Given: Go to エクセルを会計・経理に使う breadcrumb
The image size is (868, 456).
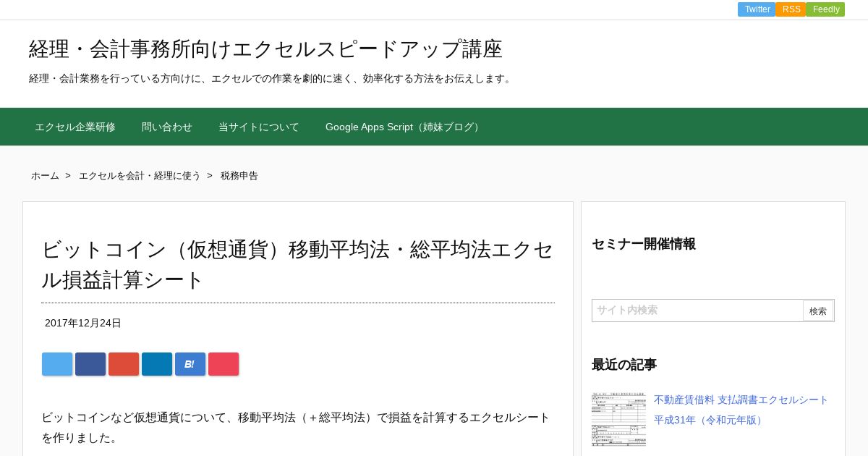Looking at the screenshot, I should pos(140,176).
